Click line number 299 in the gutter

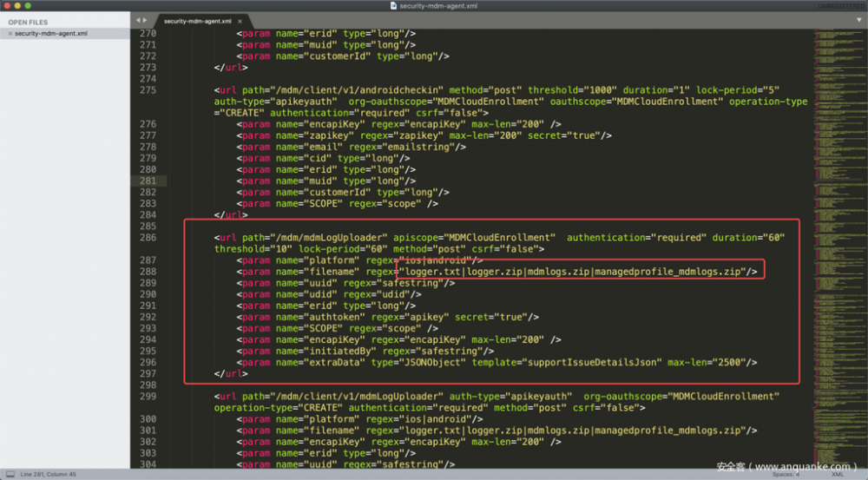pyautogui.click(x=148, y=397)
